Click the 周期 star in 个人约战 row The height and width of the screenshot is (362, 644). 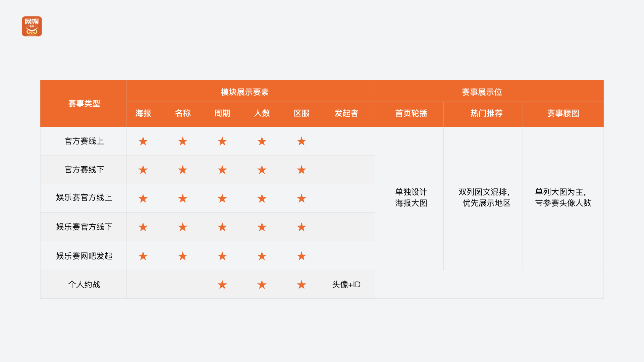point(222,285)
